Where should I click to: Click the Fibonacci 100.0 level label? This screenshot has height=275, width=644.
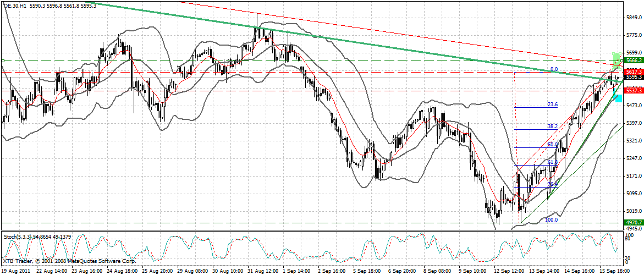[551, 219]
